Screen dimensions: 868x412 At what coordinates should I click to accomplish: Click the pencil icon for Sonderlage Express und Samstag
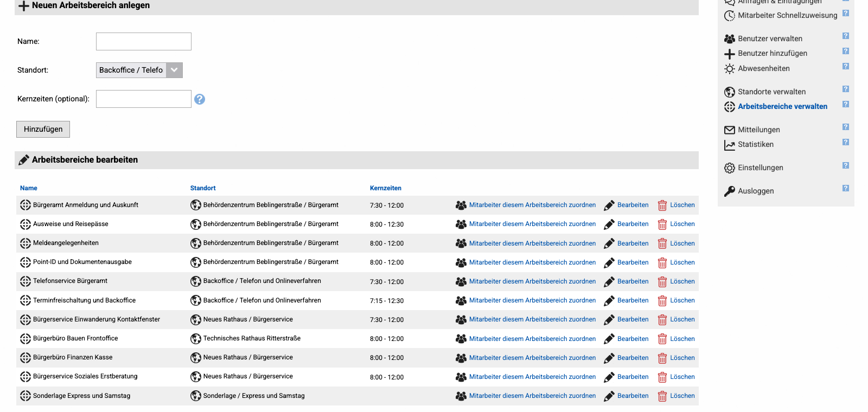tap(609, 396)
